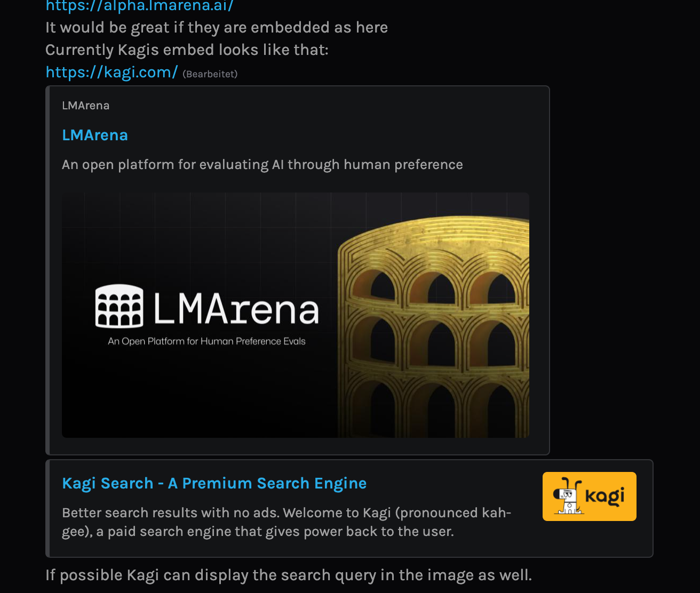Click the gray left border of LMArena embed
Image resolution: width=700 pixels, height=593 pixels.
click(47, 270)
